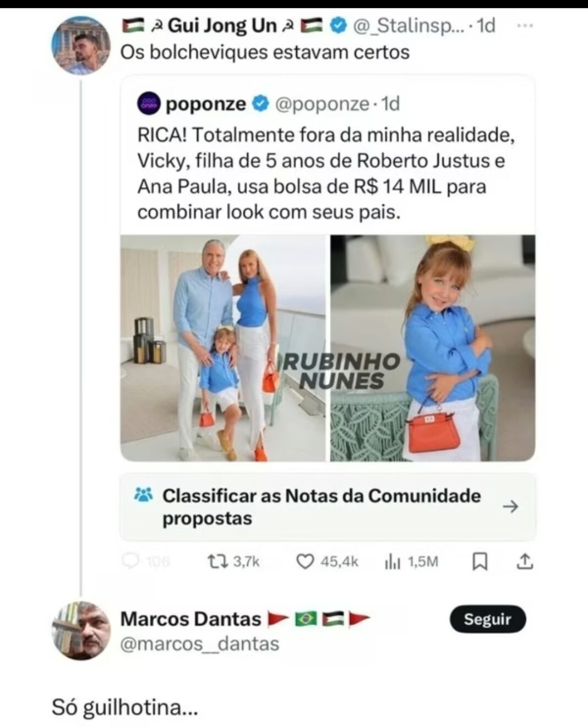This screenshot has width=588, height=727.
Task: Click the share upload icon
Action: 526,561
